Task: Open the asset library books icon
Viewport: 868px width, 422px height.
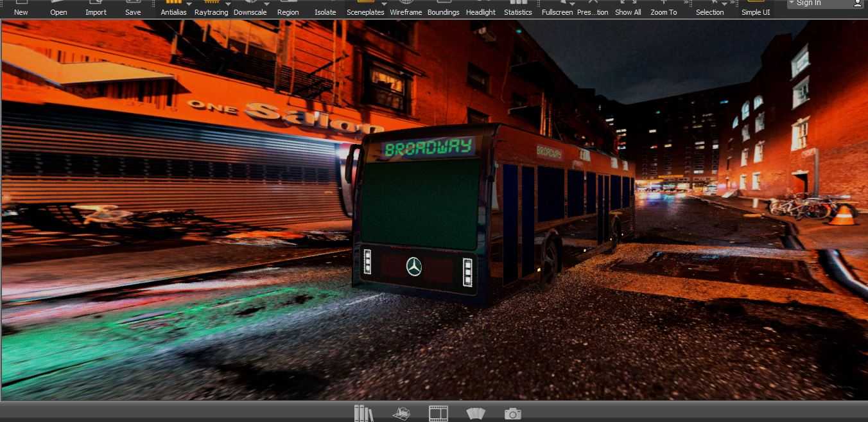Action: tap(363, 414)
